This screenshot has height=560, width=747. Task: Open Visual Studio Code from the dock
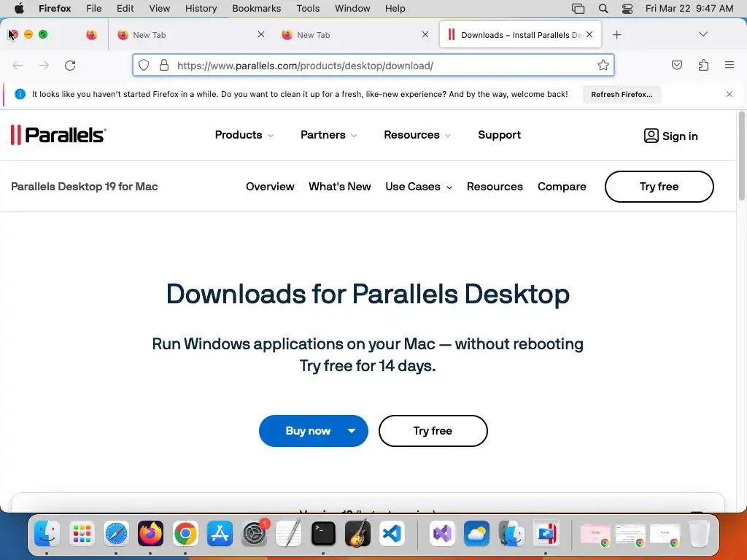(392, 533)
